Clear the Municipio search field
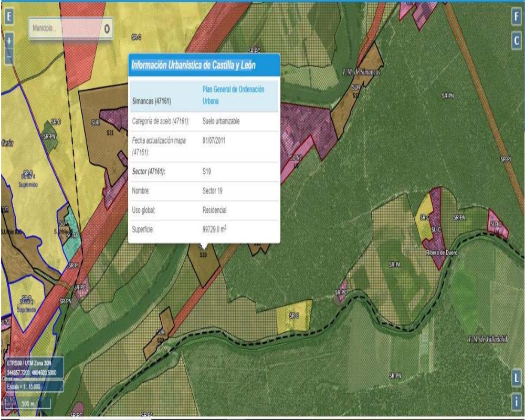The image size is (525, 420). point(107,28)
